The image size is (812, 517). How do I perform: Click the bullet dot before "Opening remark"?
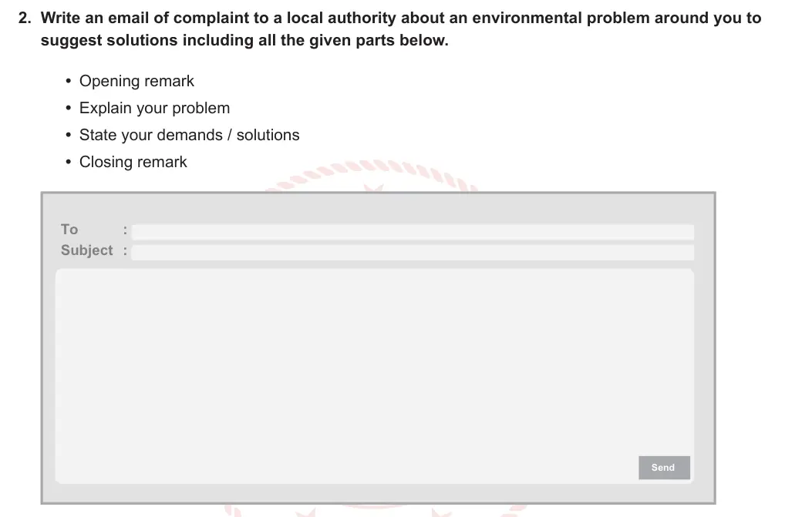(69, 81)
